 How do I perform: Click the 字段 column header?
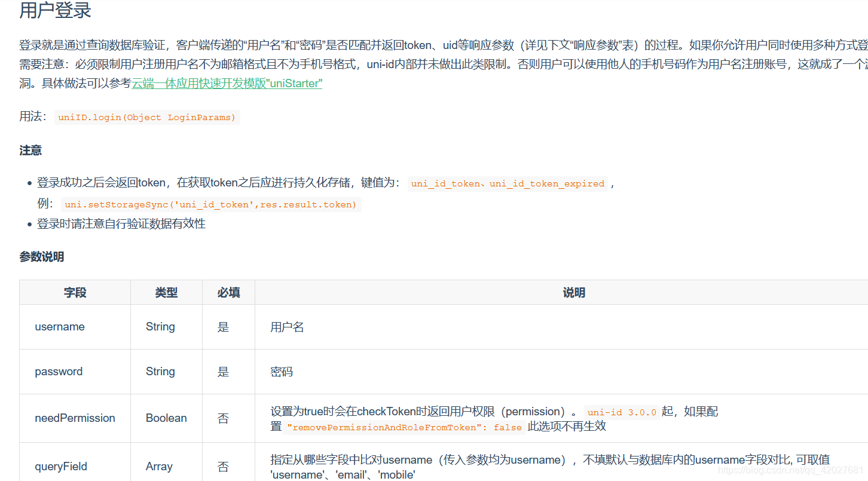tap(75, 293)
